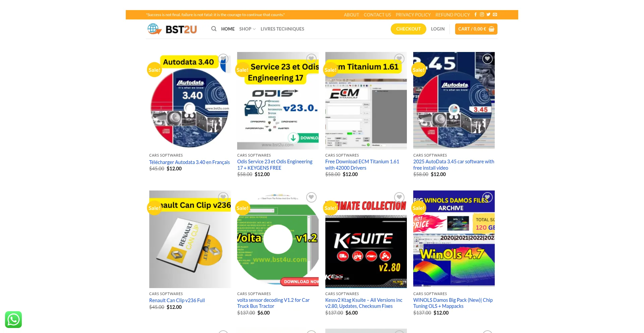Image resolution: width=644 pixels, height=333 pixels.
Task: Click wishlist heart on WinOls Damos product
Action: coord(487,197)
